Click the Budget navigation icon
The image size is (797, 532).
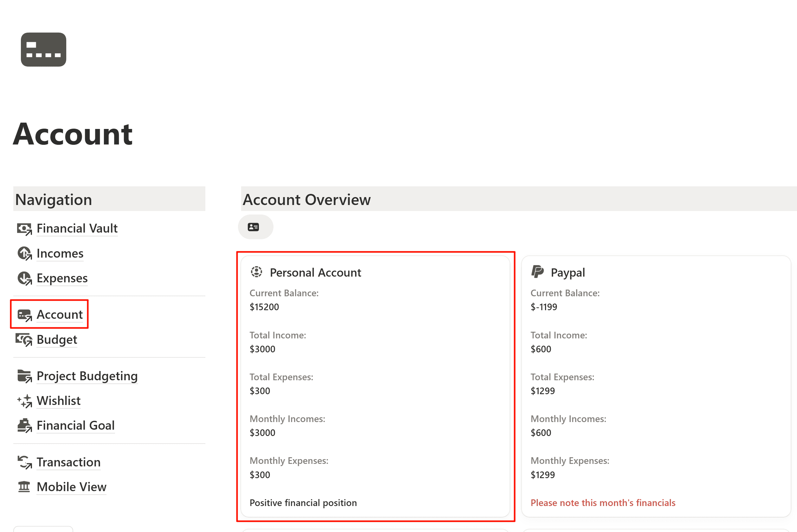(x=24, y=340)
